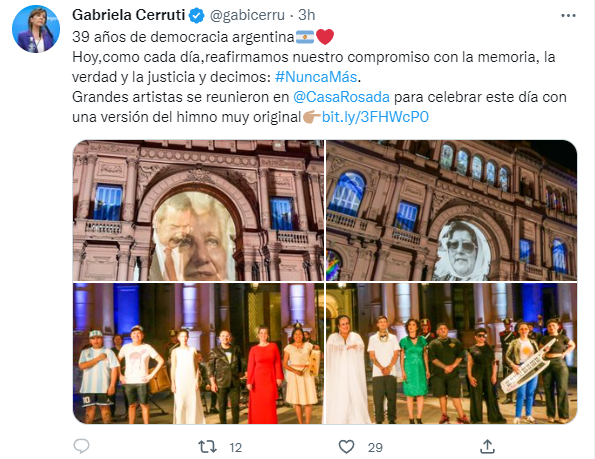Retweet using the arrows icon
Viewport: 595px width, 459px height.
click(x=208, y=447)
